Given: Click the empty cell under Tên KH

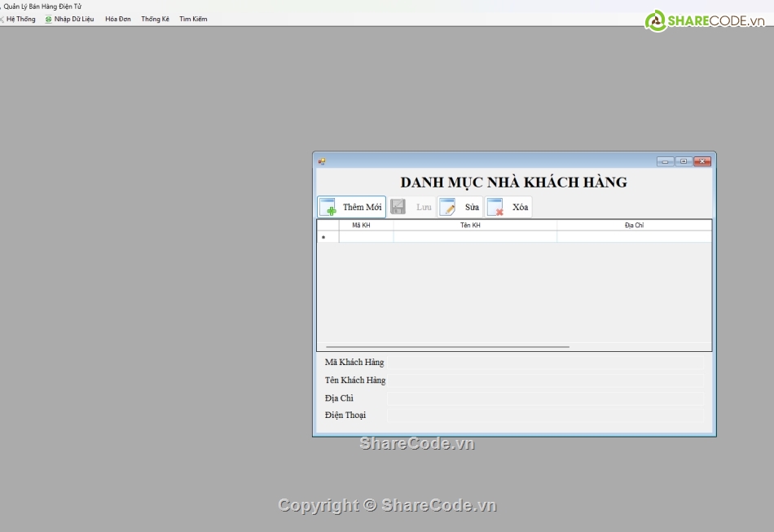Looking at the screenshot, I should (475, 237).
